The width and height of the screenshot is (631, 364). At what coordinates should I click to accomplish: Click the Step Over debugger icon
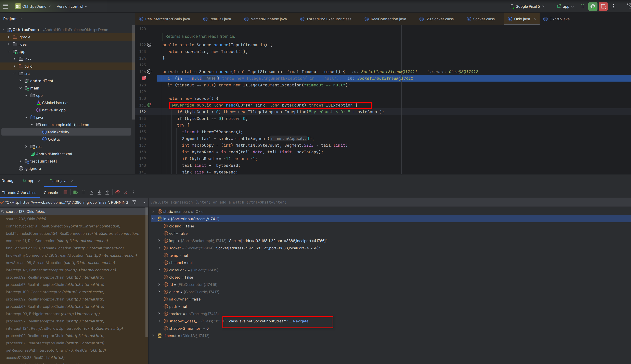click(91, 193)
